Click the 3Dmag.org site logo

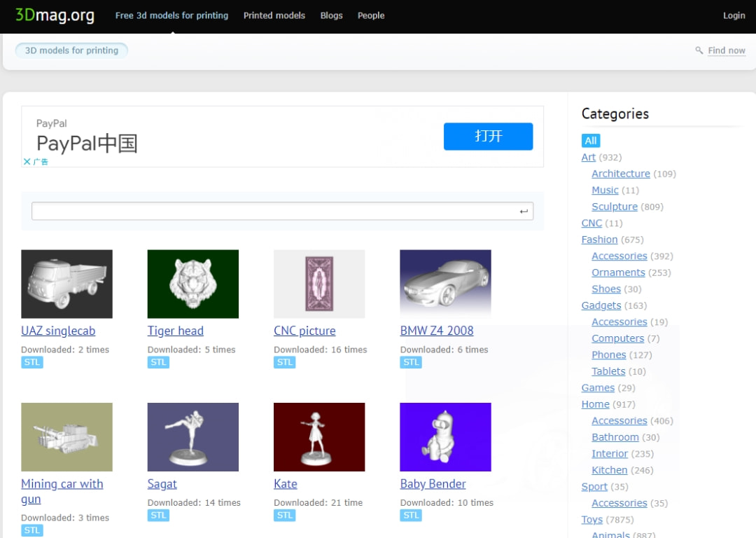tap(55, 15)
